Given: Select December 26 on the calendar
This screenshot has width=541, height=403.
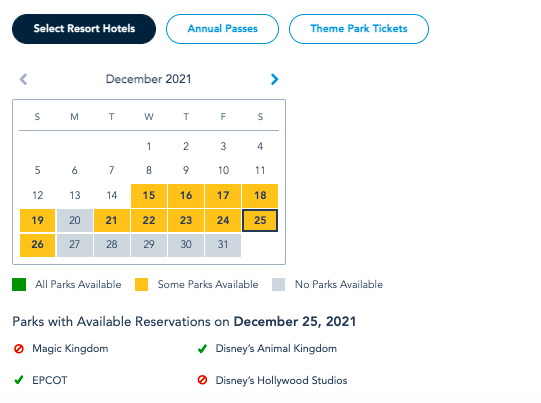Looking at the screenshot, I should pyautogui.click(x=37, y=245).
